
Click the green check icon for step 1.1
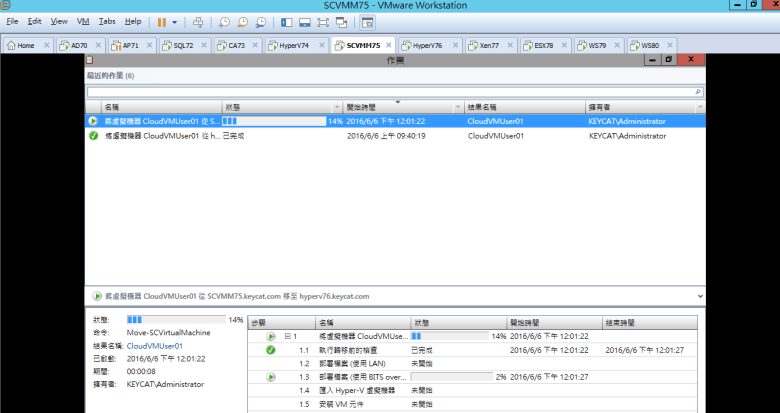pyautogui.click(x=271, y=350)
